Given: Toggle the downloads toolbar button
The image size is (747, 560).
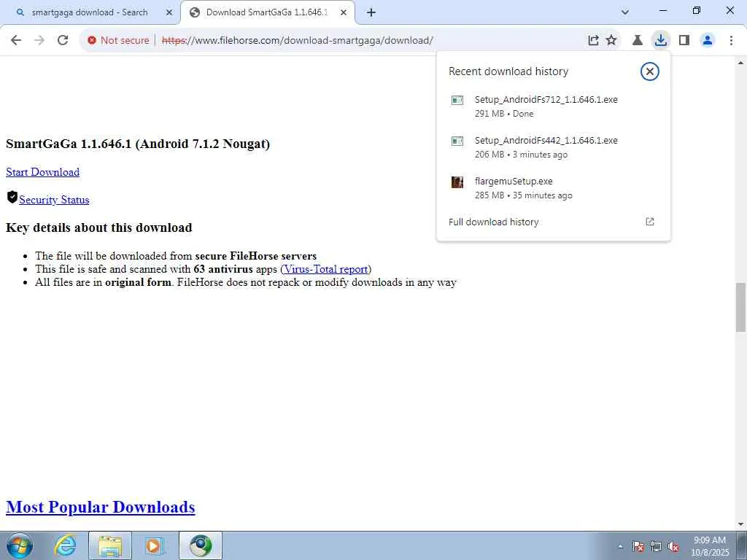Looking at the screenshot, I should coord(661,41).
